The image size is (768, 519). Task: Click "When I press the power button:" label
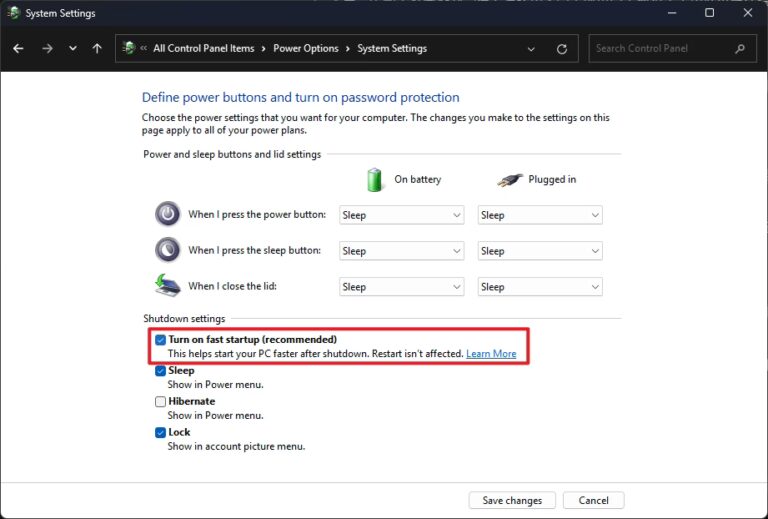(257, 214)
